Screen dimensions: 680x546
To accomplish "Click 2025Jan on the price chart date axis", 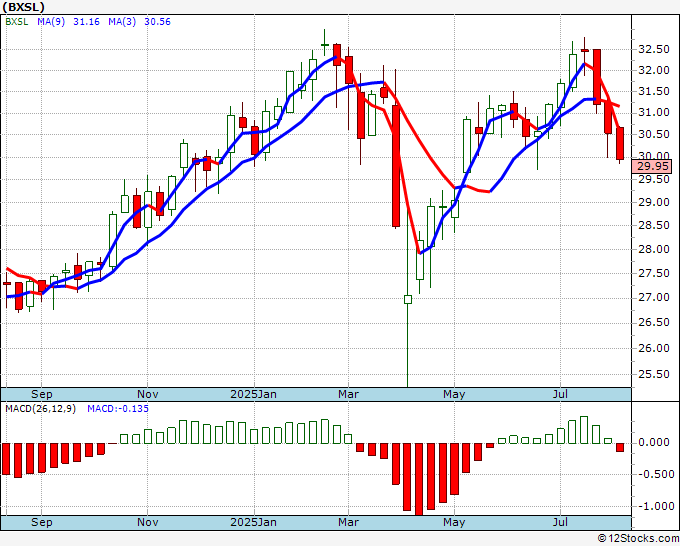I will (253, 394).
